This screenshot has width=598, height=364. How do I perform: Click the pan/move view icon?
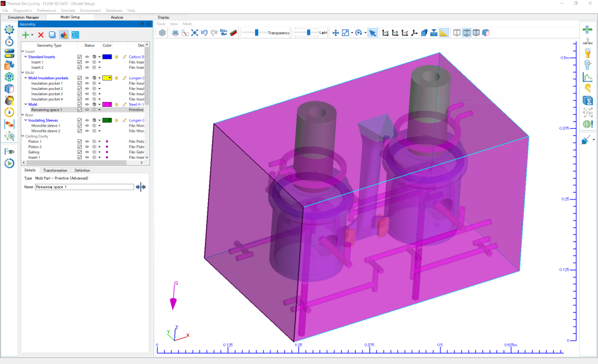point(336,33)
